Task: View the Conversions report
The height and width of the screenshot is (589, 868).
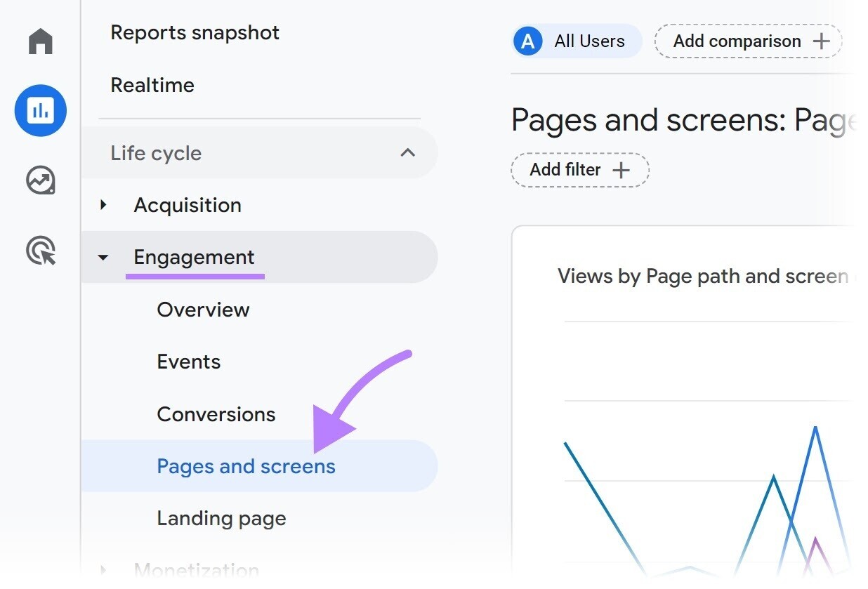Action: 216,413
